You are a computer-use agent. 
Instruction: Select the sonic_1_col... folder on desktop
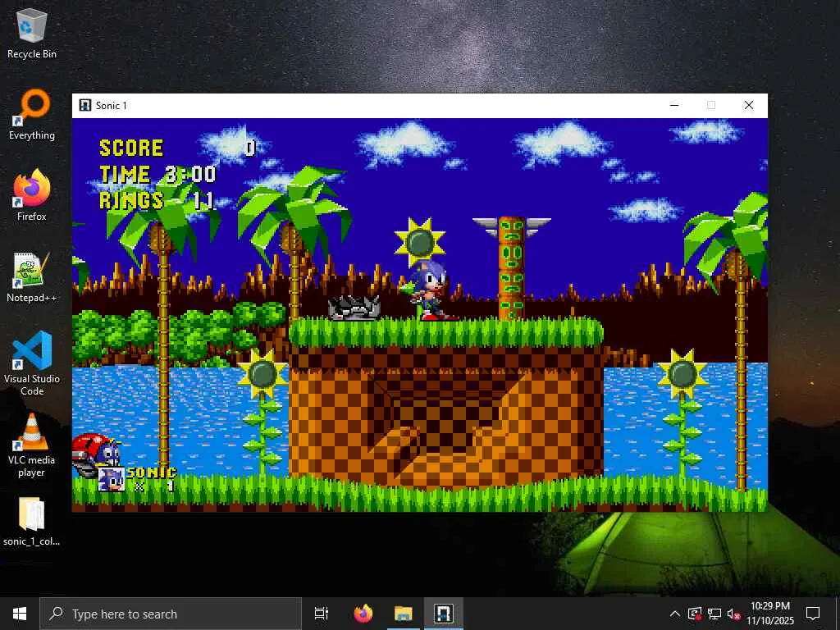coord(32,522)
